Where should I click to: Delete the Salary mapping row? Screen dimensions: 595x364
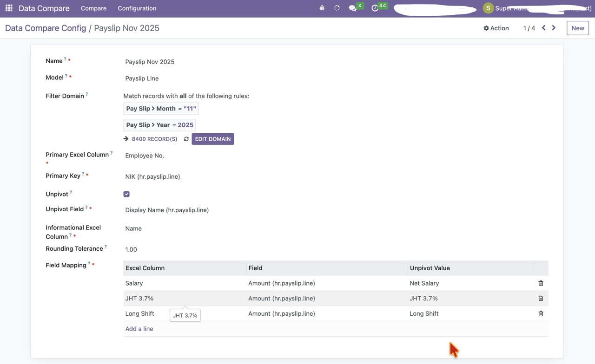click(541, 283)
